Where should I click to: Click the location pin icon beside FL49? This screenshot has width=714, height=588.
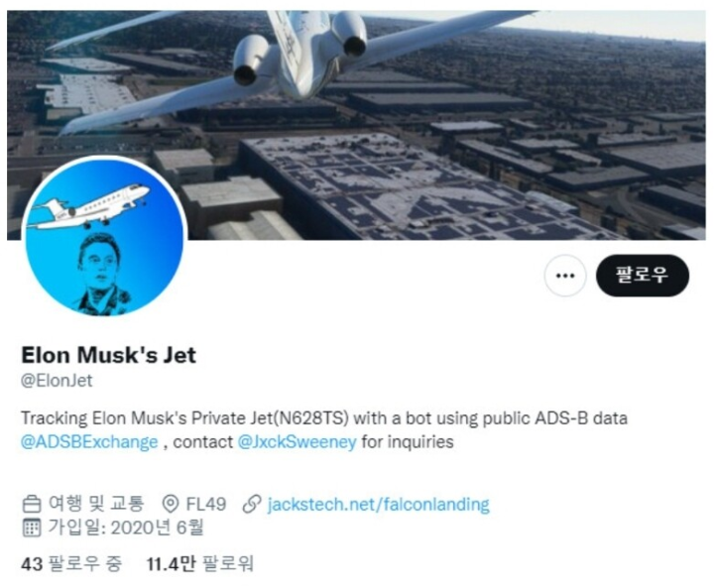click(171, 504)
